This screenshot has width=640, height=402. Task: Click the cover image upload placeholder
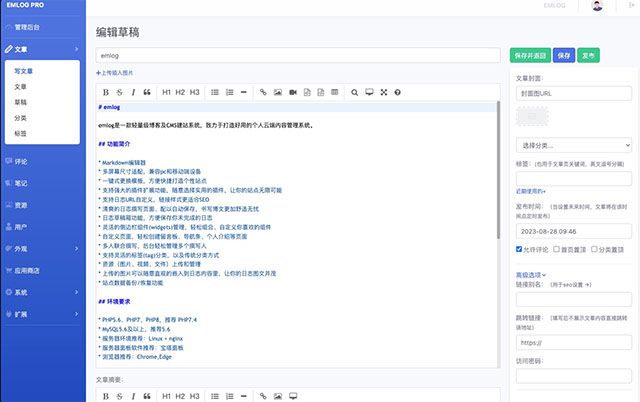(532, 117)
